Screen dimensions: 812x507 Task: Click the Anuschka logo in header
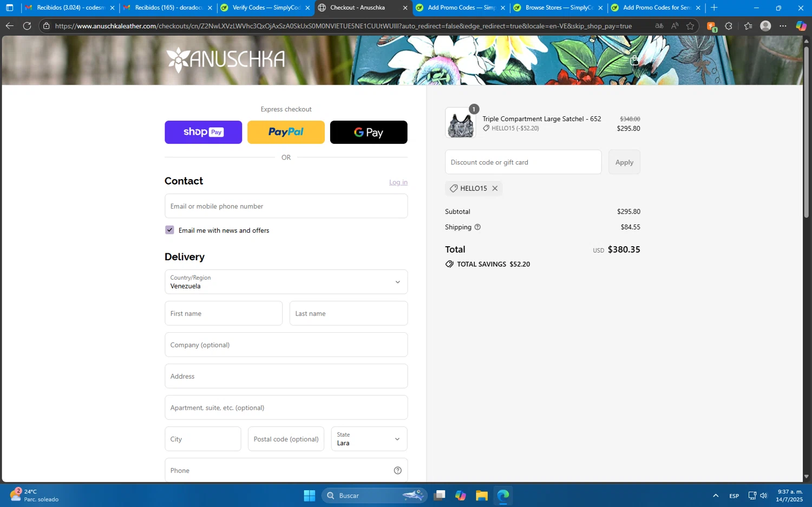tap(225, 60)
